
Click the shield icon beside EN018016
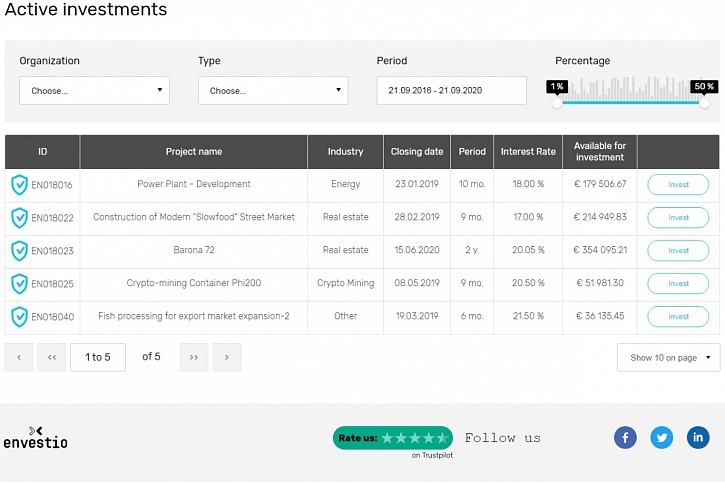pyautogui.click(x=19, y=185)
